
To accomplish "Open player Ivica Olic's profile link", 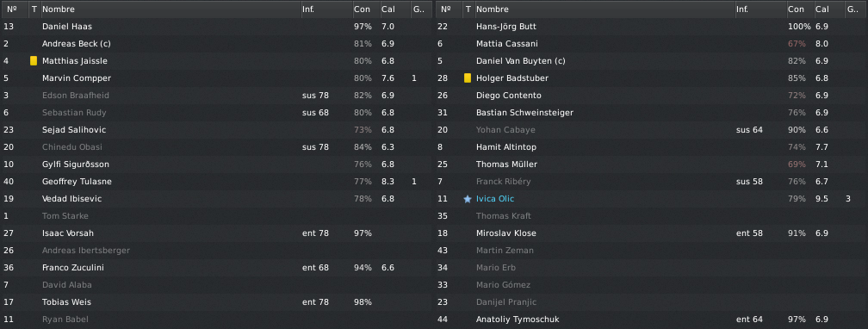I will click(495, 199).
